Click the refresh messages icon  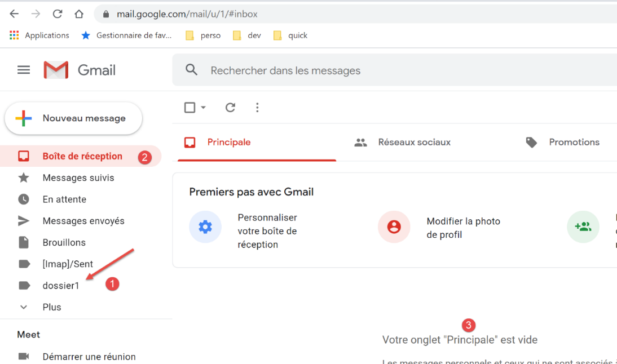tap(230, 108)
